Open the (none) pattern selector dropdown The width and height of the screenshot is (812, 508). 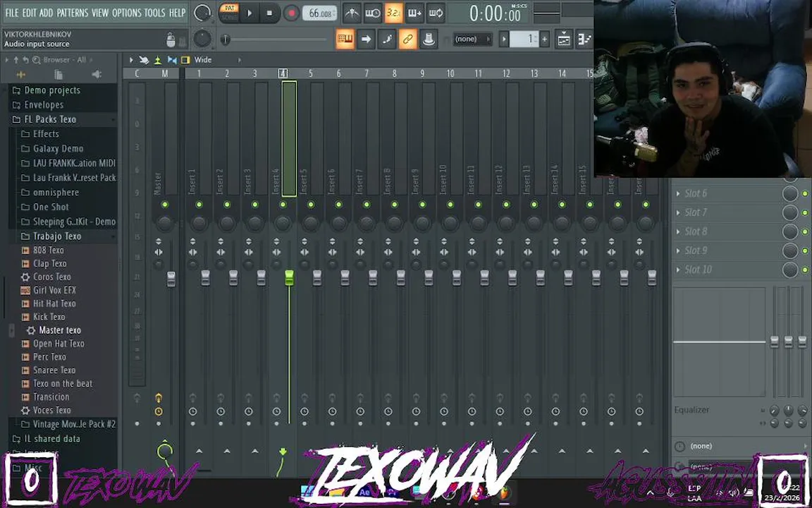[473, 39]
